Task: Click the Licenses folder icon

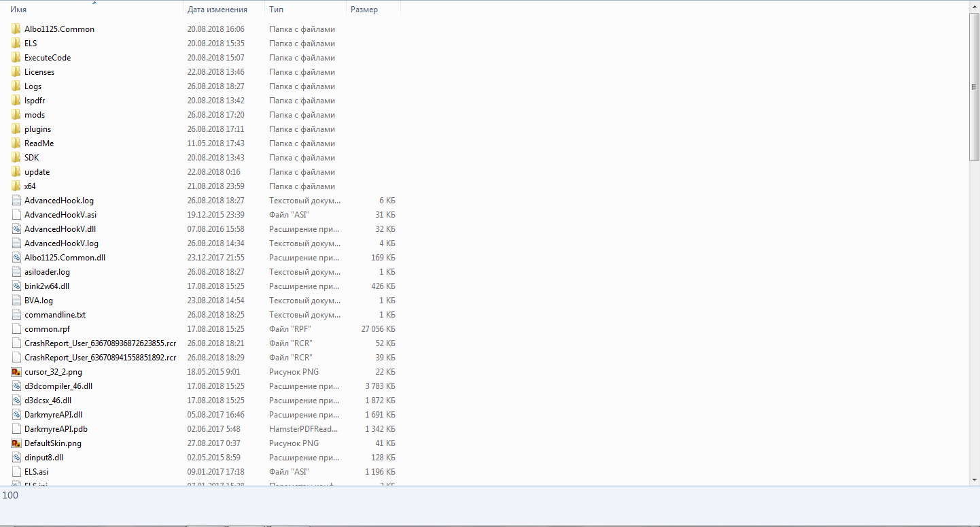Action: coord(17,72)
